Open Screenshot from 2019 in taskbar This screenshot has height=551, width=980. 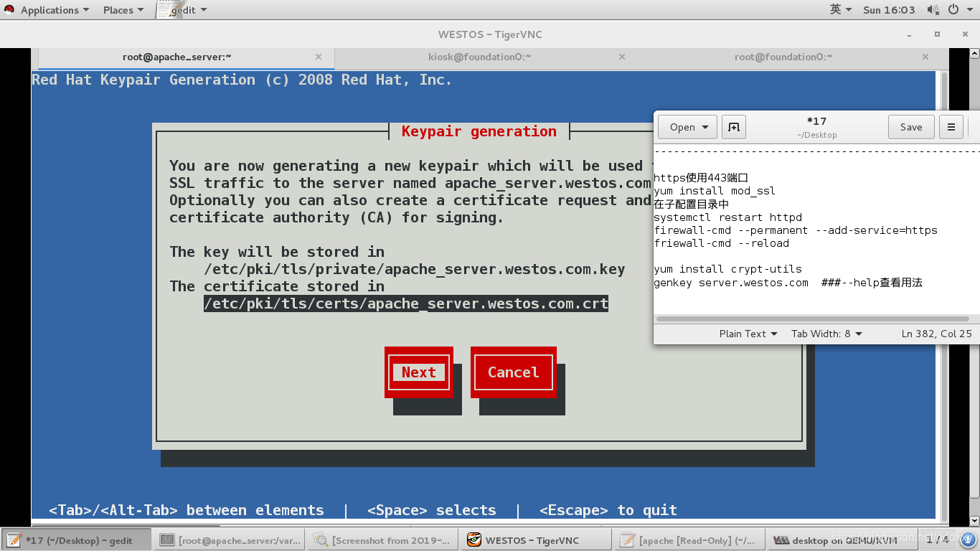[x=384, y=540]
